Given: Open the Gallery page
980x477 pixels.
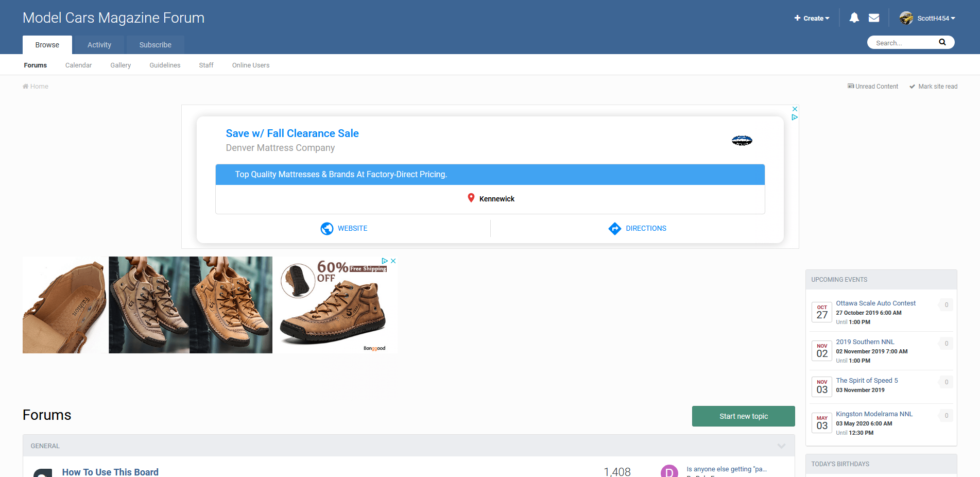Looking at the screenshot, I should click(x=121, y=65).
